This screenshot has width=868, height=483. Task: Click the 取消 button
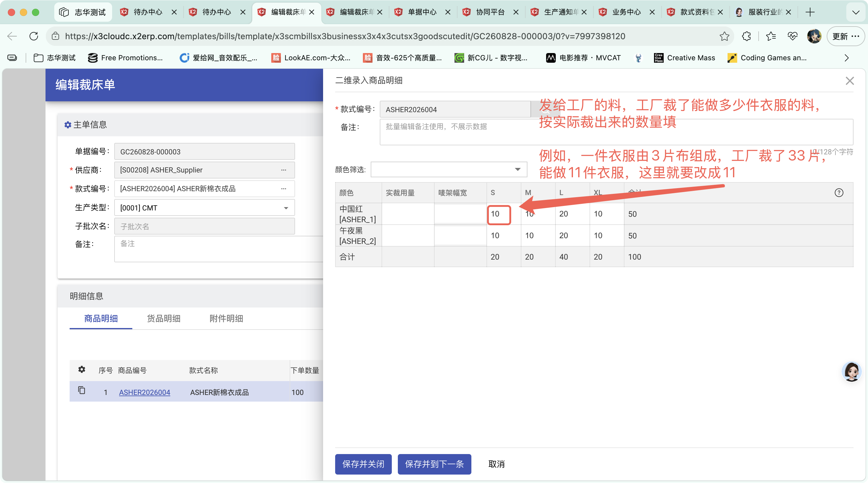(x=497, y=464)
